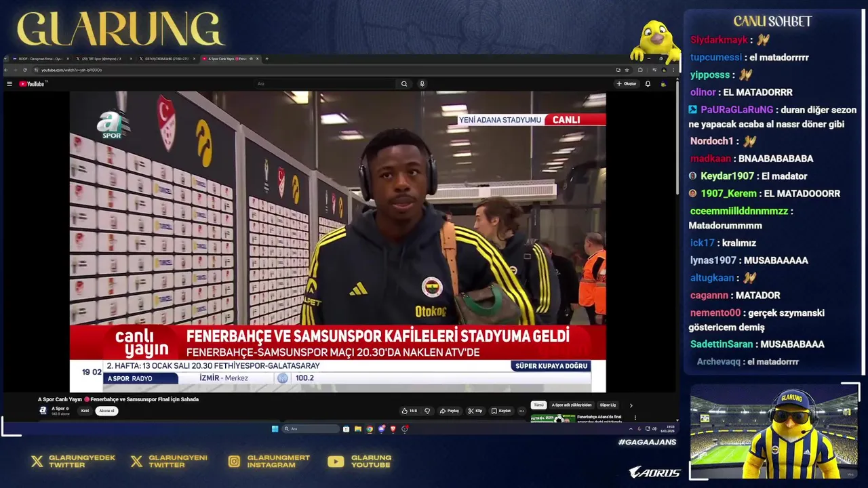Click chat message by nemento00
This screenshot has height=488, width=868.
(757, 320)
